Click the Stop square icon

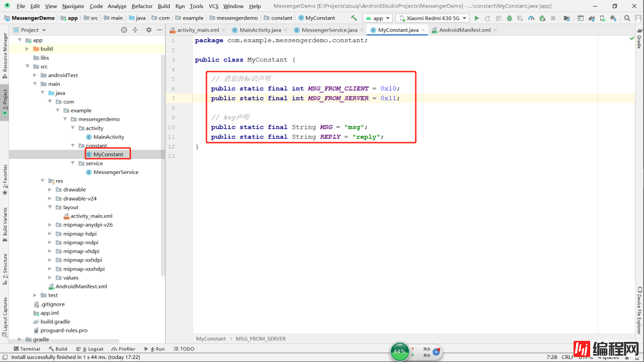[x=553, y=18]
